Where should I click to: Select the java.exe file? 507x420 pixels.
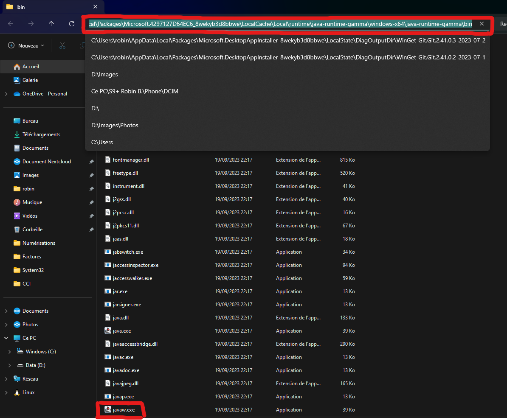121,331
